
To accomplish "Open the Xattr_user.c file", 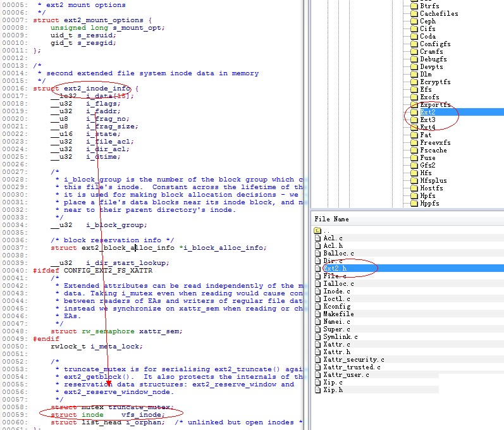I will coord(346,375).
